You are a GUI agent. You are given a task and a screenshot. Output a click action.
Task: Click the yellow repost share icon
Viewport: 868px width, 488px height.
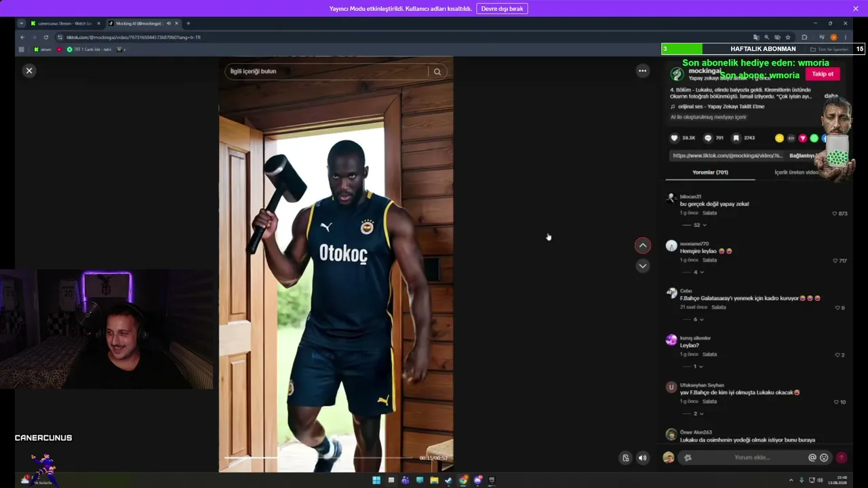(x=779, y=138)
